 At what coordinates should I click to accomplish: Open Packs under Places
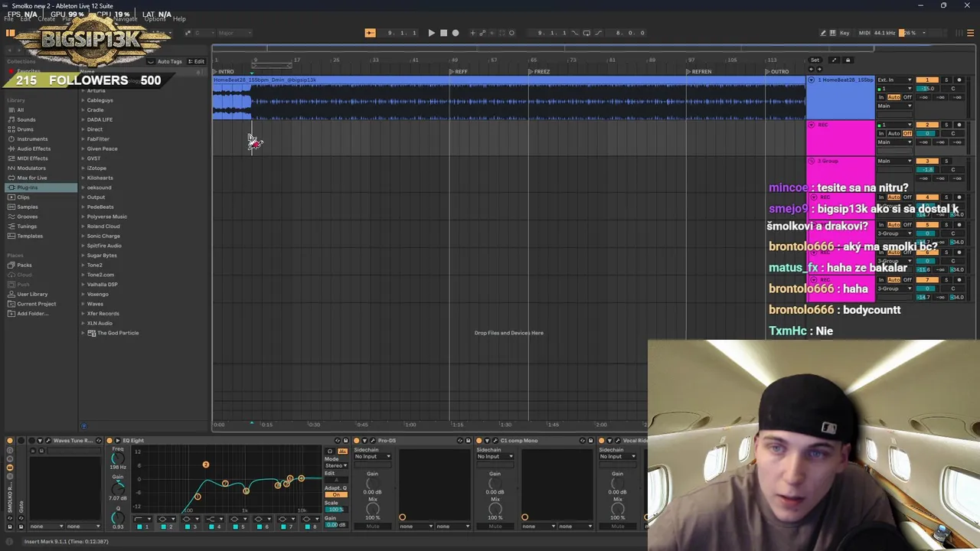point(24,265)
